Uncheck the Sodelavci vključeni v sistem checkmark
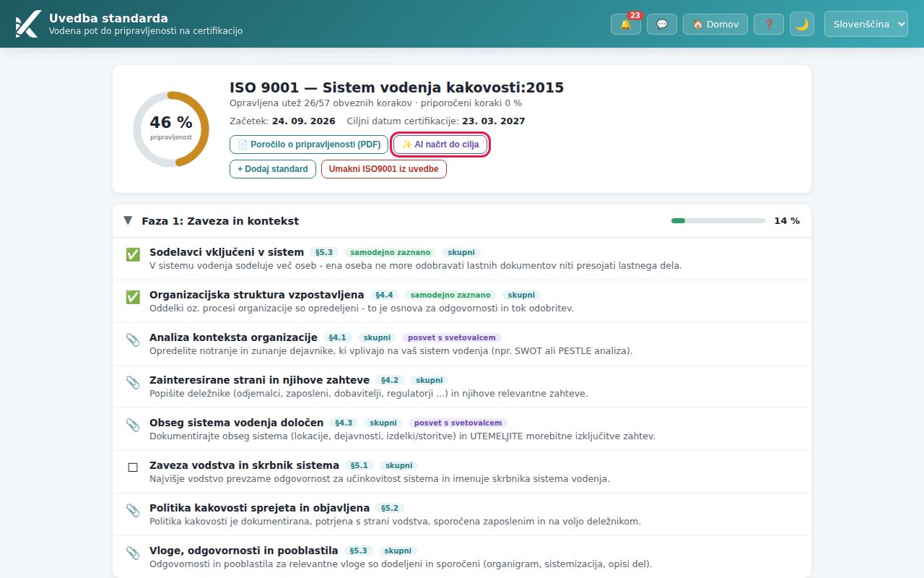The height and width of the screenshot is (578, 924). click(133, 254)
